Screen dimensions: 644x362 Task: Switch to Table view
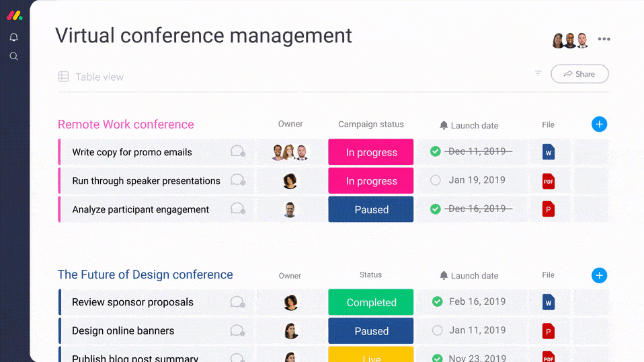click(99, 77)
